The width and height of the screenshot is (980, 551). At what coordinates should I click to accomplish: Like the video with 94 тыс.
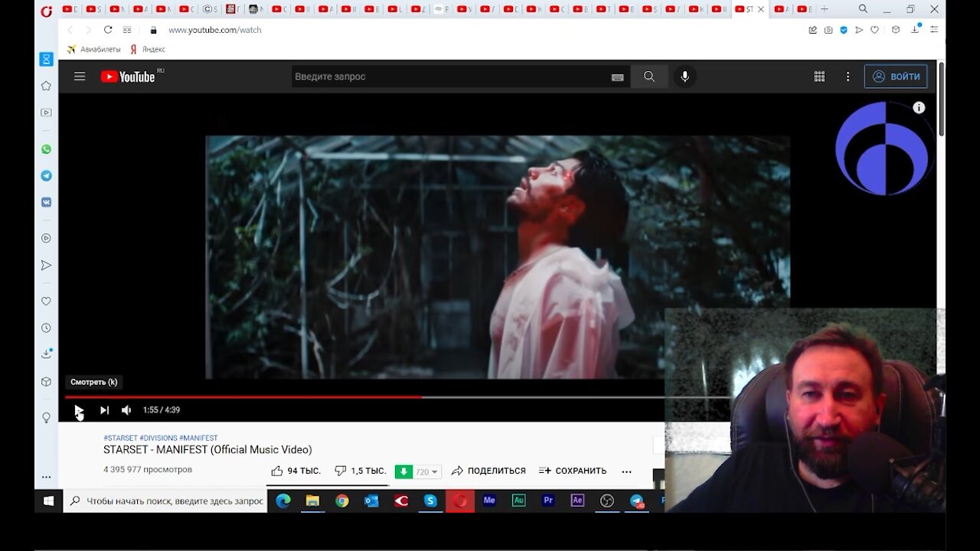click(x=296, y=471)
